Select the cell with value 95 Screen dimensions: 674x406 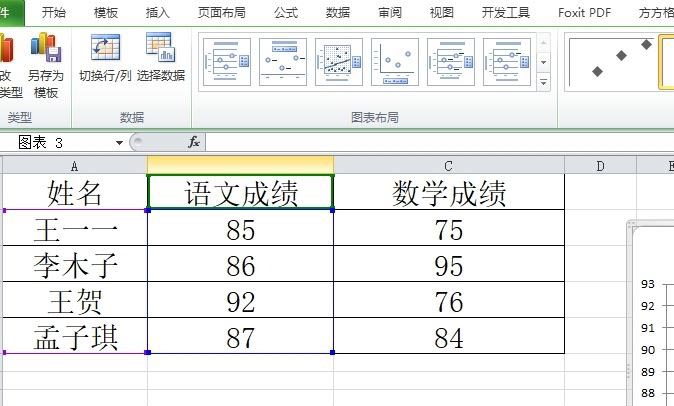449,264
